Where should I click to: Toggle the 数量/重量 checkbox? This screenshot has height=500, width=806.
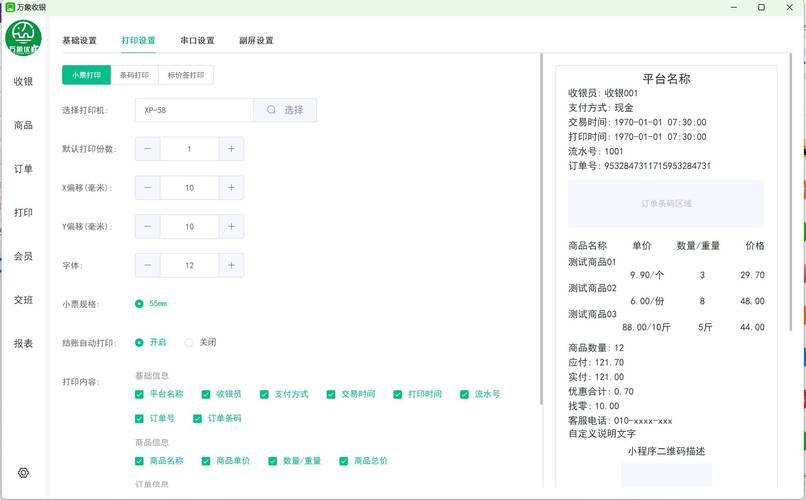272,461
